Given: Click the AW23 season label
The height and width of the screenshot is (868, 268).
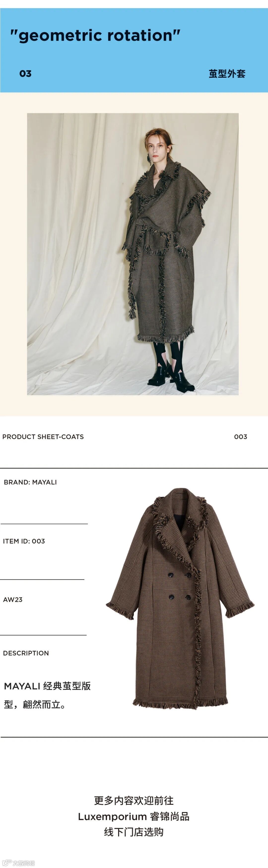Looking at the screenshot, I should click(13, 600).
